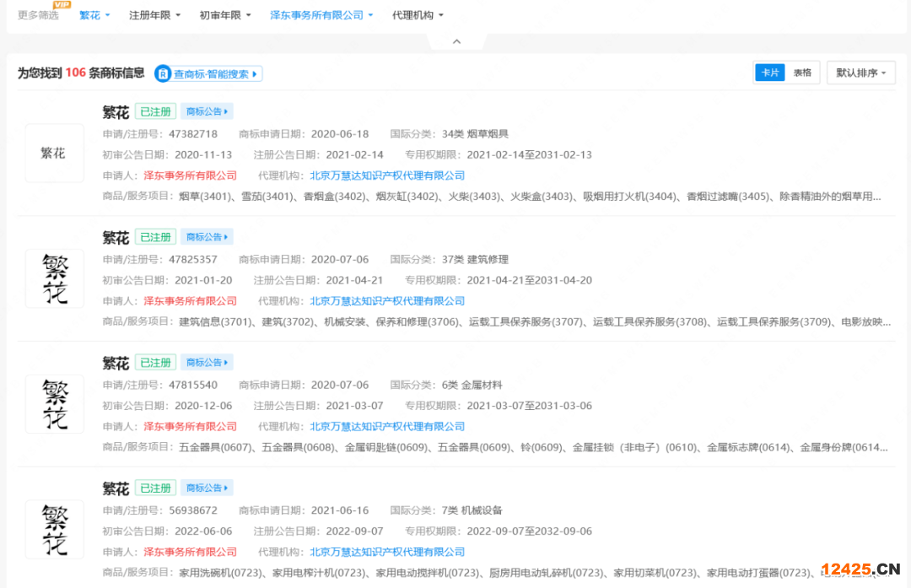Open the 繁花 filter dropdown
The height and width of the screenshot is (588, 911).
tap(94, 15)
